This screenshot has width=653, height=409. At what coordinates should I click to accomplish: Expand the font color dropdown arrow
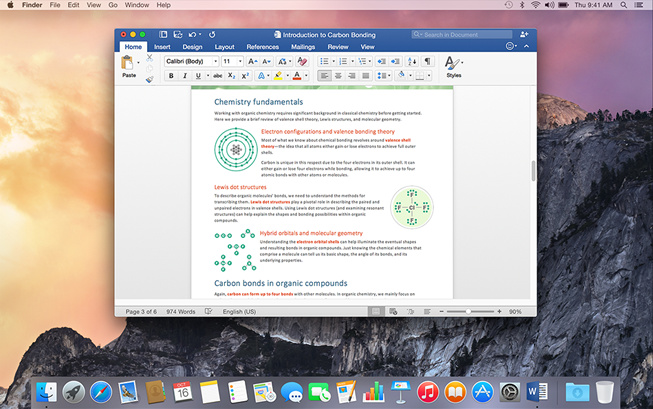tap(308, 76)
